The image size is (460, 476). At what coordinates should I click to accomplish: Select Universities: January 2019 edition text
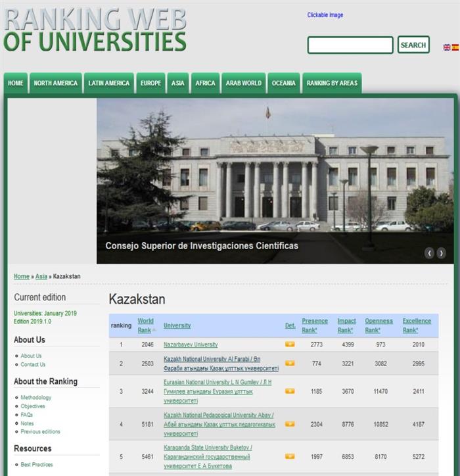pyautogui.click(x=45, y=314)
